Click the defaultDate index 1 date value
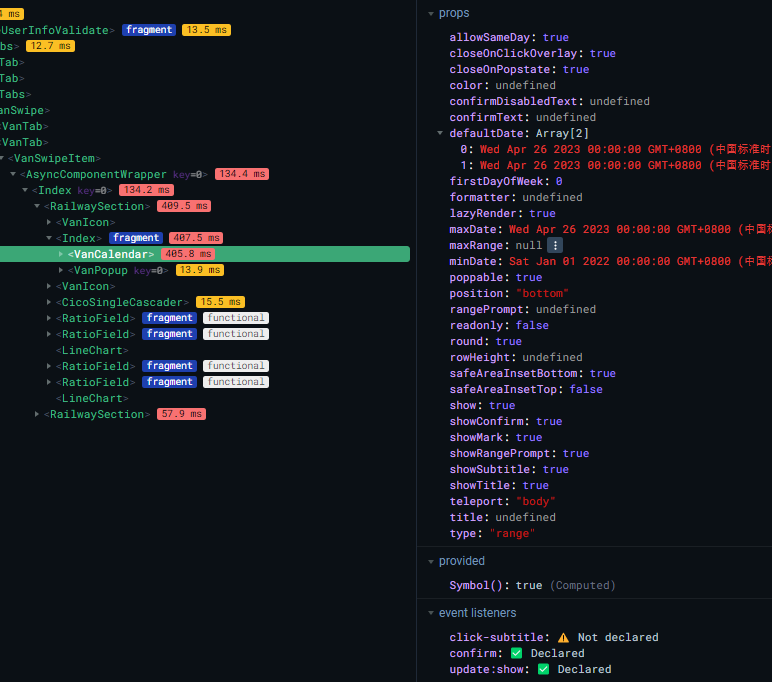The width and height of the screenshot is (772, 682). [x=626, y=165]
